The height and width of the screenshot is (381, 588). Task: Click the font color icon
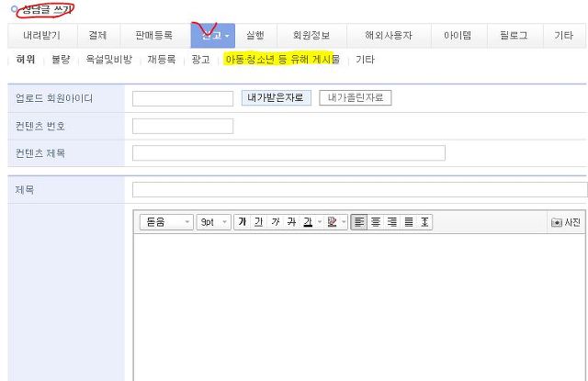[x=308, y=222]
